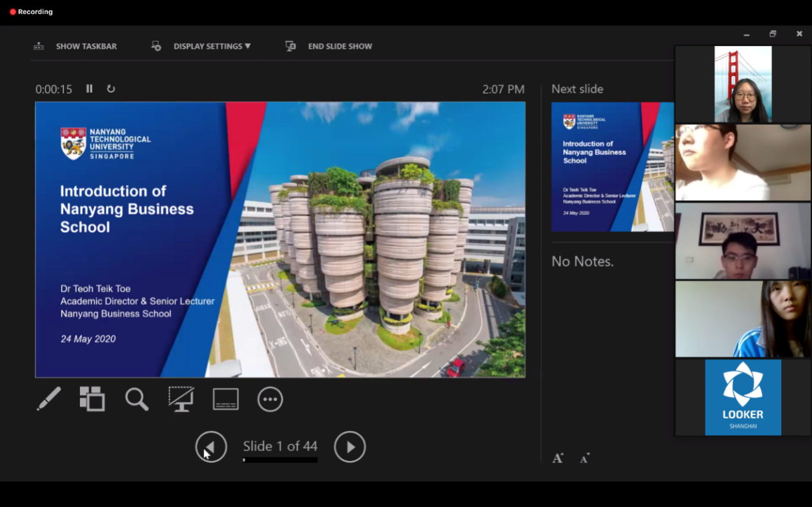Make the notes text larger
812x507 pixels.
[x=558, y=458]
